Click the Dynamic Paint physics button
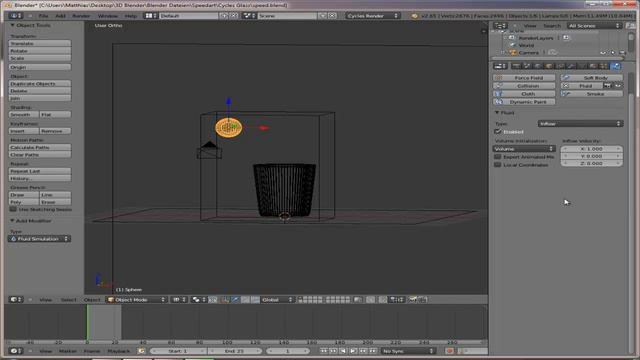The image size is (640, 360). tap(524, 102)
